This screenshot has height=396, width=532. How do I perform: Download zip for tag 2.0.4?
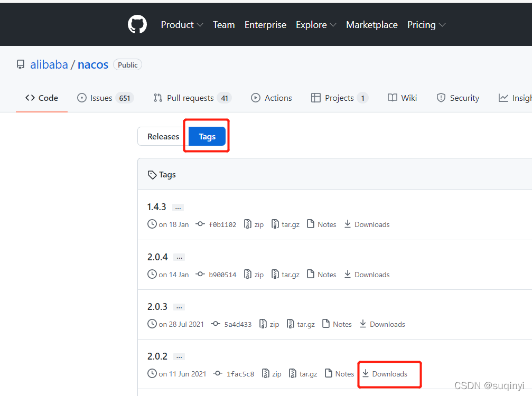pyautogui.click(x=254, y=274)
